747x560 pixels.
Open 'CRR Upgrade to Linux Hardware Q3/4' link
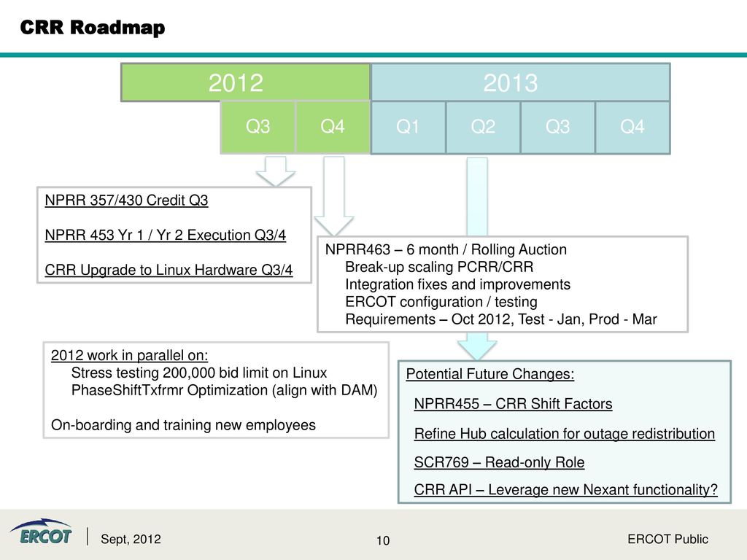[x=169, y=270]
